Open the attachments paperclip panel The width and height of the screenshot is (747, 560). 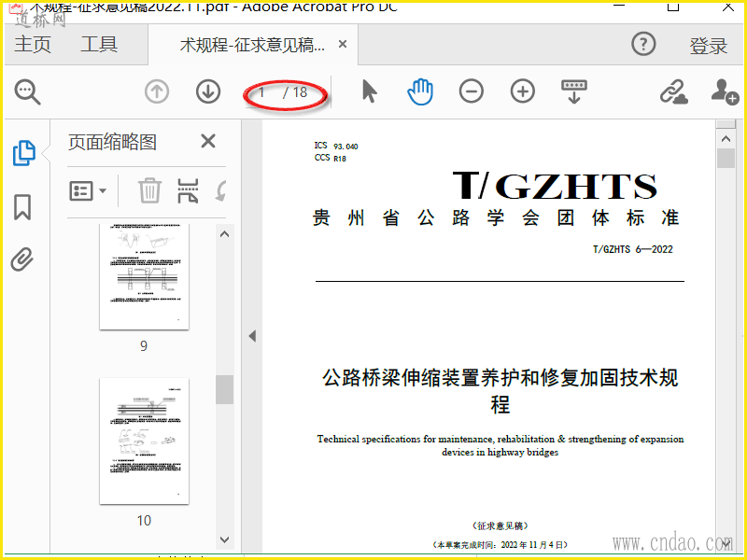[x=21, y=260]
